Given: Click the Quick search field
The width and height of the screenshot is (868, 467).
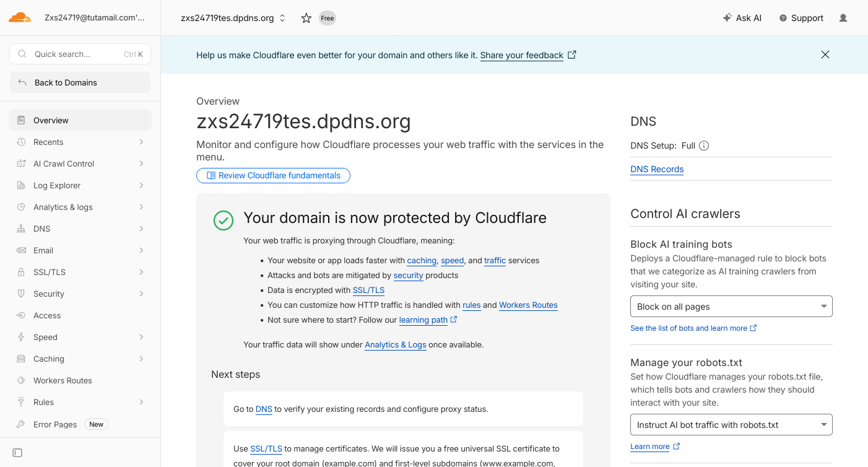Looking at the screenshot, I should coord(80,54).
